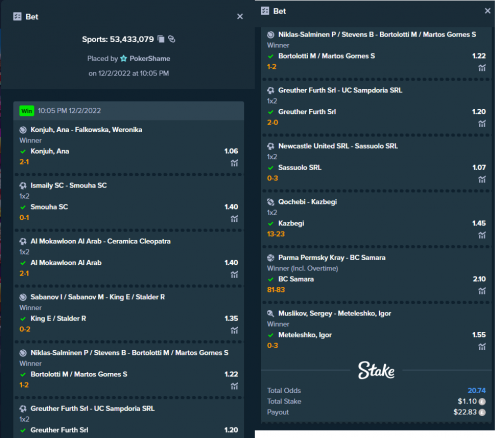Click the Stake logo
Image resolution: width=500 pixels, height=438 pixels.
pyautogui.click(x=376, y=370)
